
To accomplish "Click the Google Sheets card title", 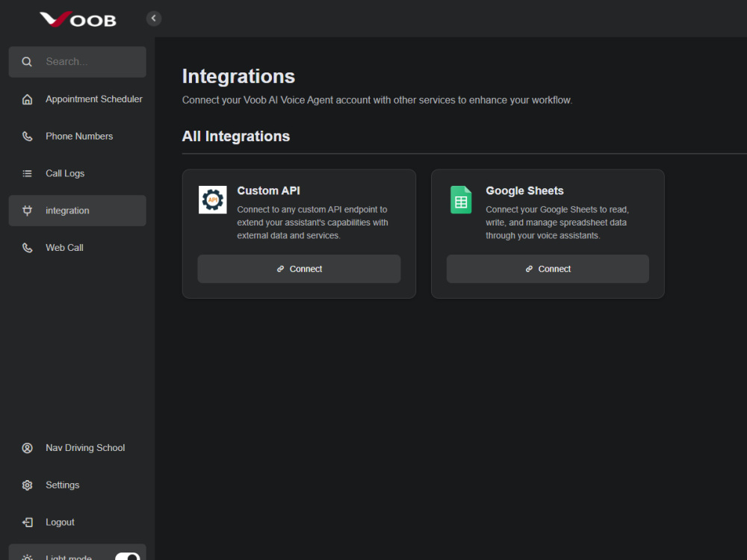I will tap(524, 190).
